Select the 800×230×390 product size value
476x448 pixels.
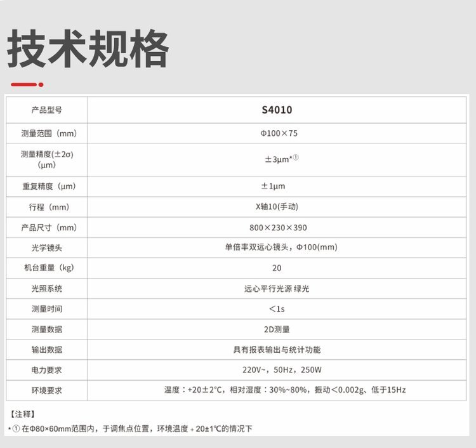[x=277, y=227]
